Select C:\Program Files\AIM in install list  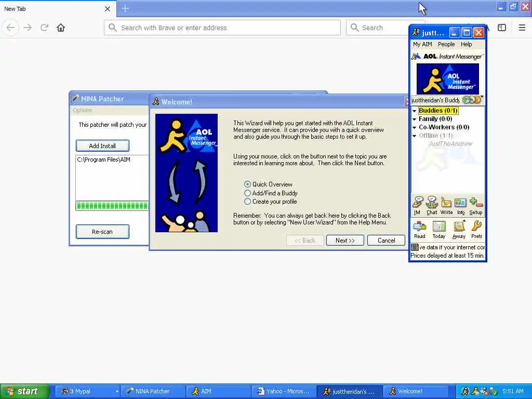click(x=104, y=159)
